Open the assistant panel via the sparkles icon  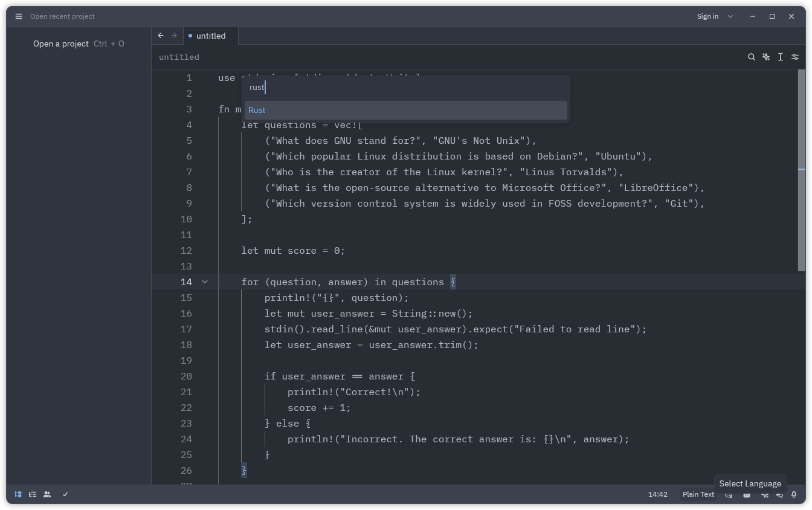click(765, 56)
